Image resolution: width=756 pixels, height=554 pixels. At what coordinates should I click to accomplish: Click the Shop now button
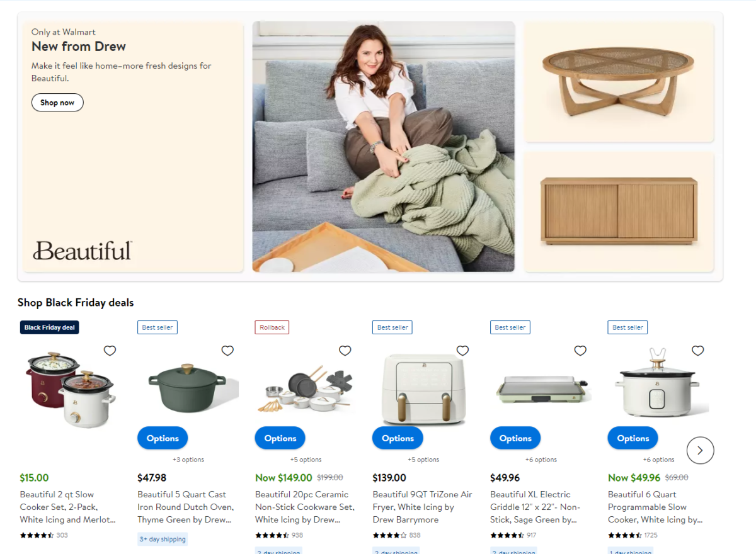[x=57, y=103]
